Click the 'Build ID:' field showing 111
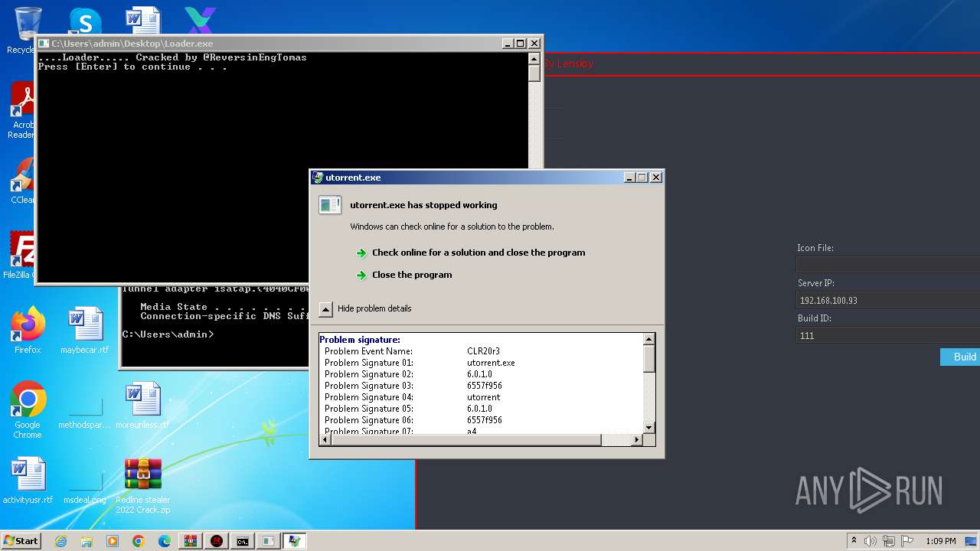Viewport: 980px width, 551px height. point(888,335)
